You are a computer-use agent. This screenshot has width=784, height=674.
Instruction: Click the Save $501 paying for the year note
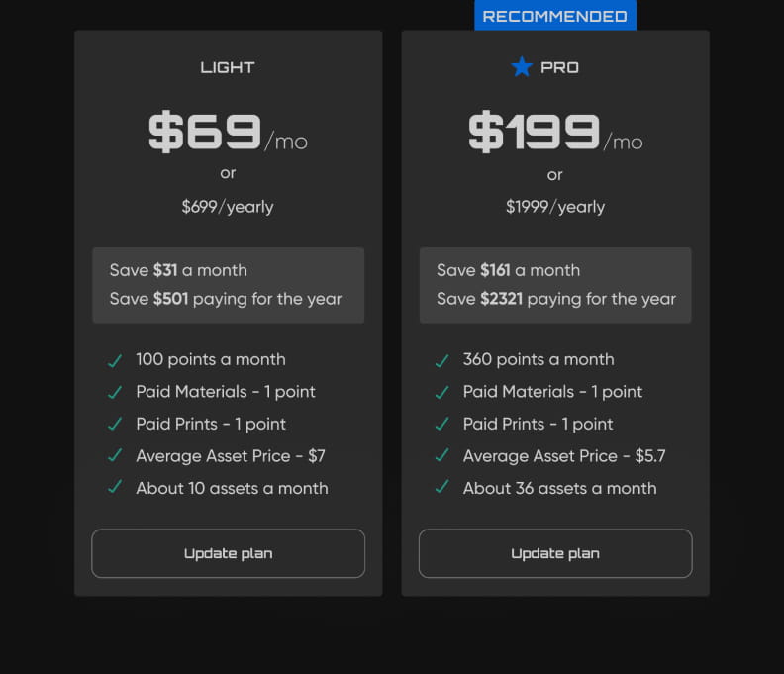pos(226,299)
